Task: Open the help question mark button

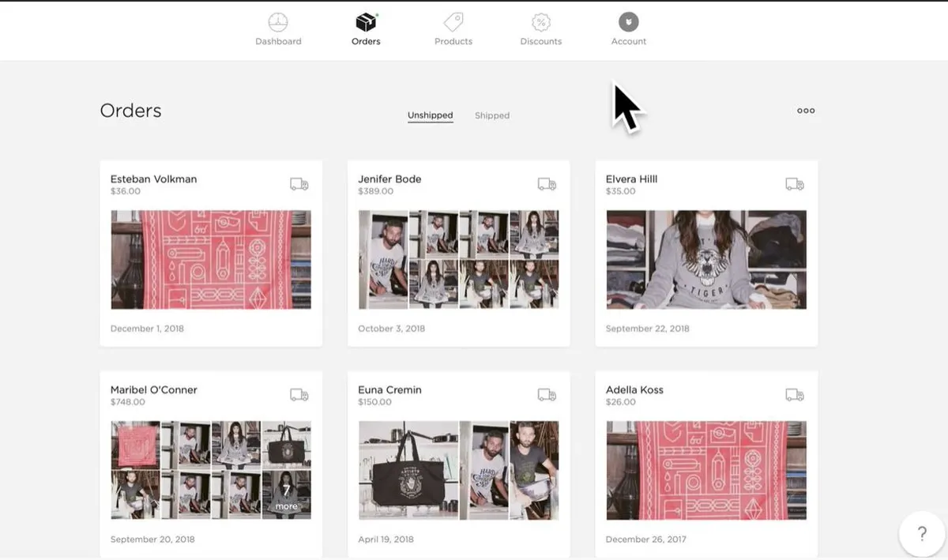Action: coord(922,534)
